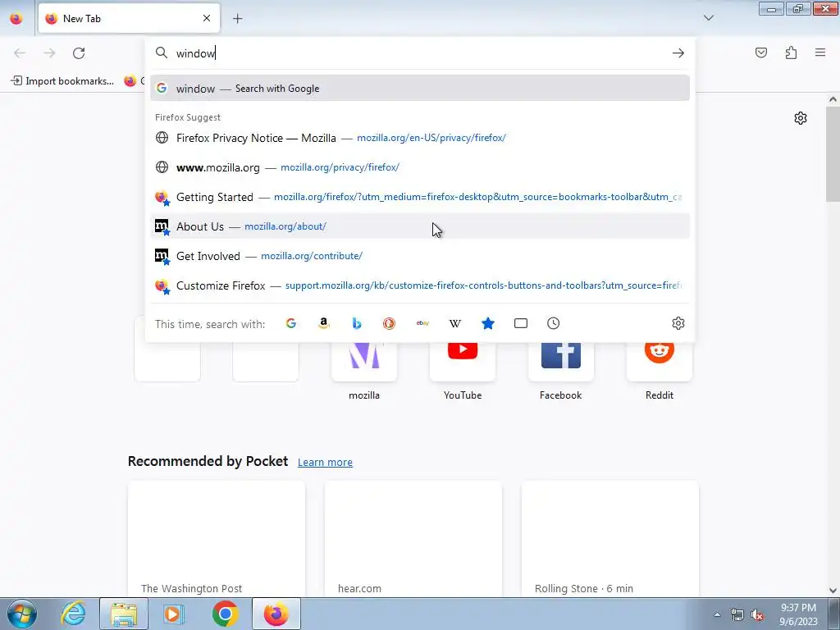
Task: Search bookmarks using star icon
Action: [x=488, y=323]
